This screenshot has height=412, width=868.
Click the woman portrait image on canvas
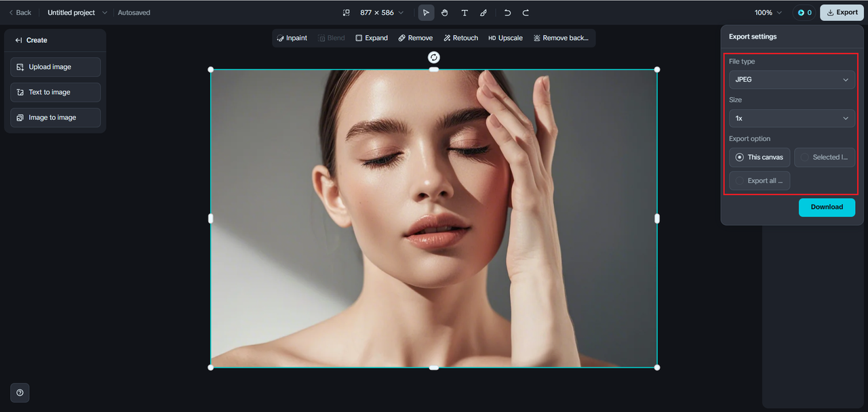(x=434, y=218)
